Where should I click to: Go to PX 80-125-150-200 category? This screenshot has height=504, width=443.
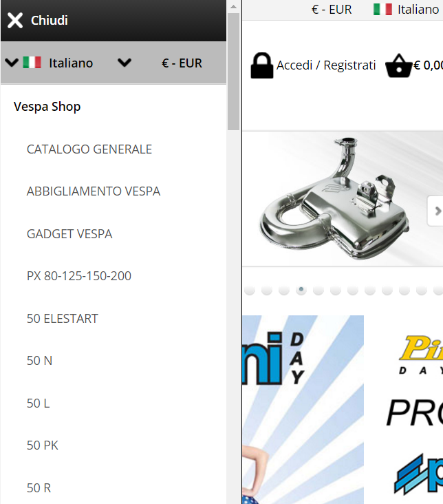coord(79,276)
